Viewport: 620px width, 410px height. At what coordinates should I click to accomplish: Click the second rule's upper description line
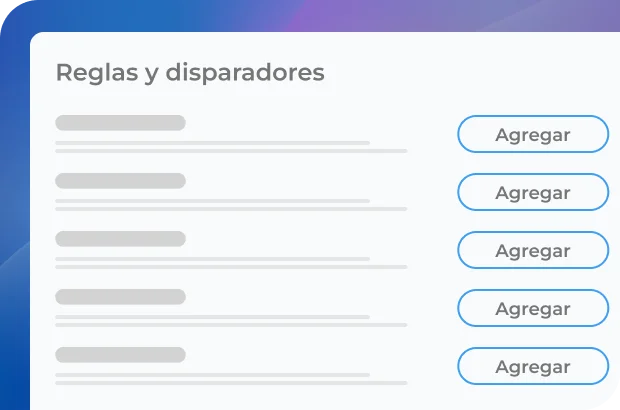212,201
